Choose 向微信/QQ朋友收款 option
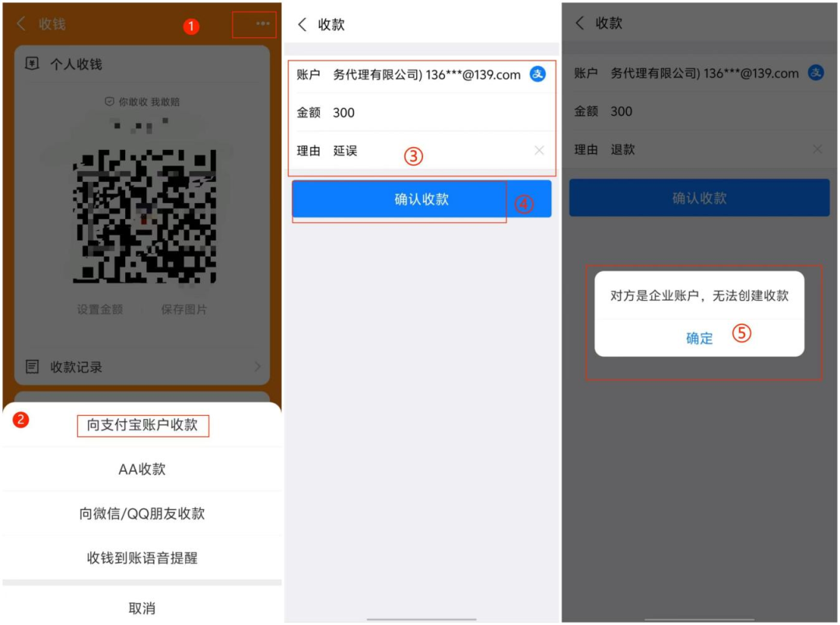 pyautogui.click(x=141, y=514)
